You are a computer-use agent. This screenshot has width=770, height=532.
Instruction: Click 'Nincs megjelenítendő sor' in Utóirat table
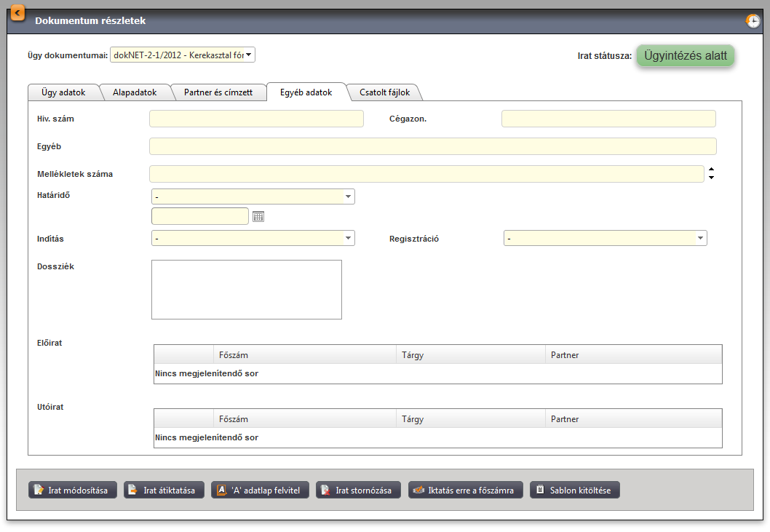pos(207,437)
